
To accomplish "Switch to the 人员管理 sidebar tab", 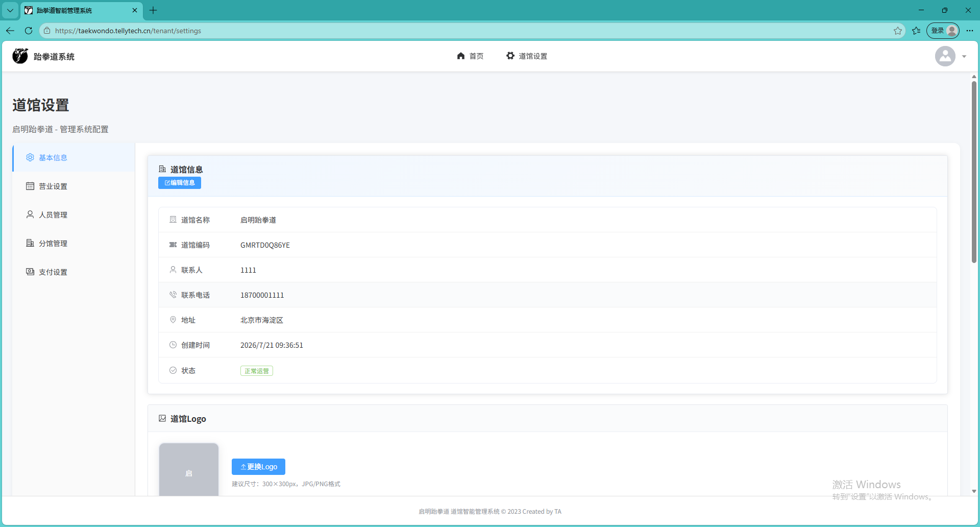I will click(74, 214).
